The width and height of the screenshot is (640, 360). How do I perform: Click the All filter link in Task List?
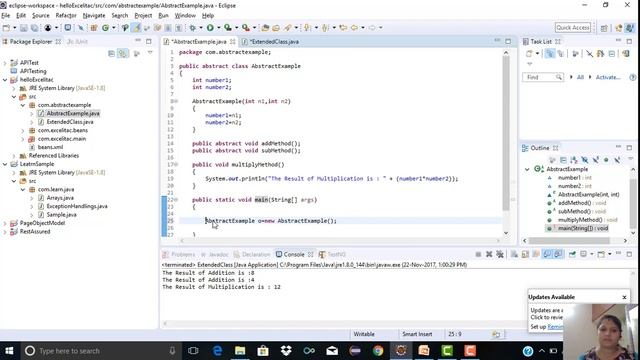click(x=580, y=77)
